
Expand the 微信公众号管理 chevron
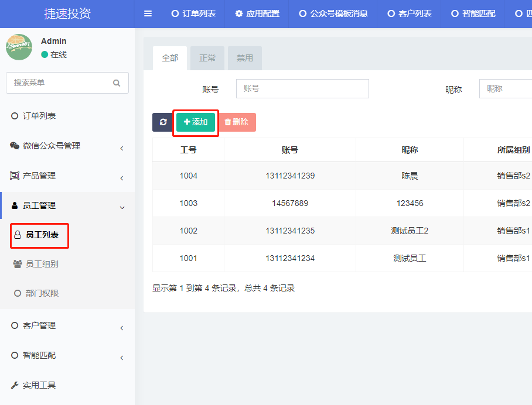point(122,148)
